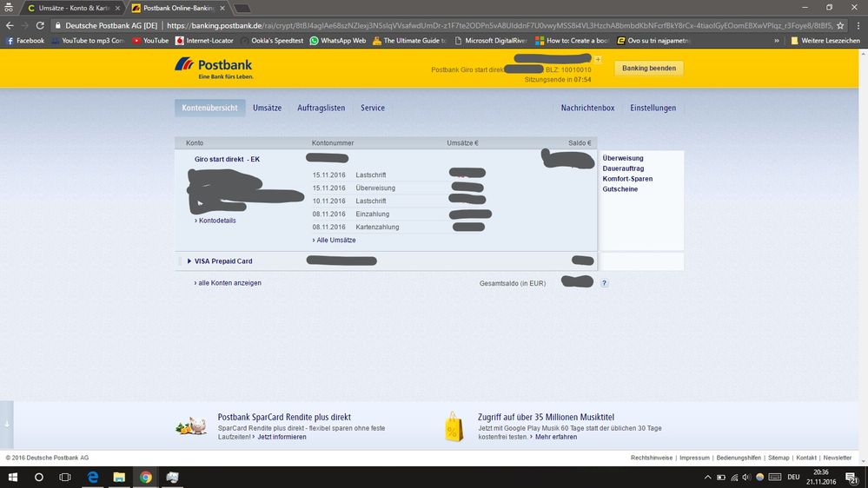Click the volume icon in system tray
Screen dimensions: 868x488
point(746,477)
